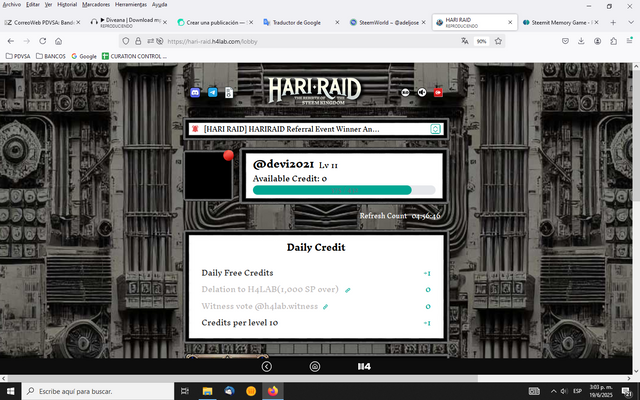640x400 pixels.
Task: Open the Google bookmark
Action: (84, 56)
